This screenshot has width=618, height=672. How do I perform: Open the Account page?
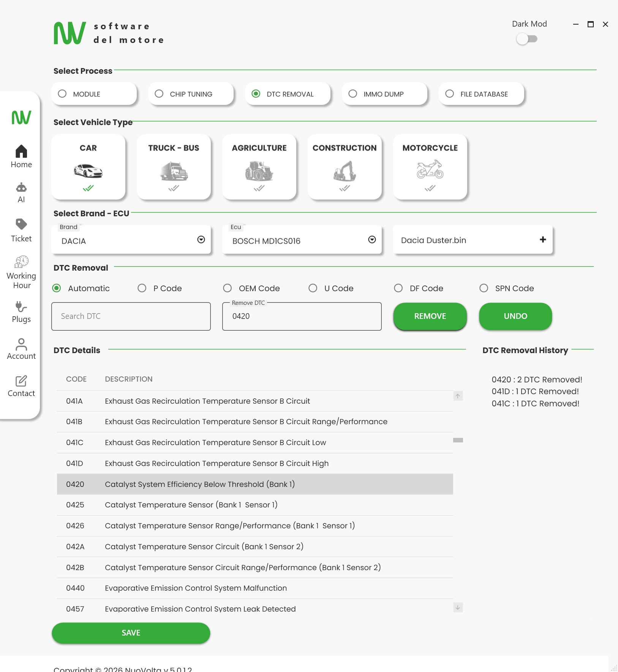[x=21, y=349]
